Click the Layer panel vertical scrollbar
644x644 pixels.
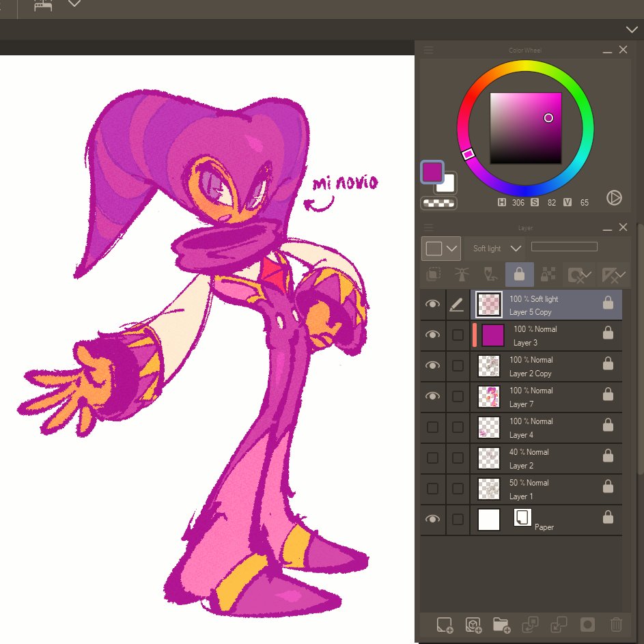640,349
